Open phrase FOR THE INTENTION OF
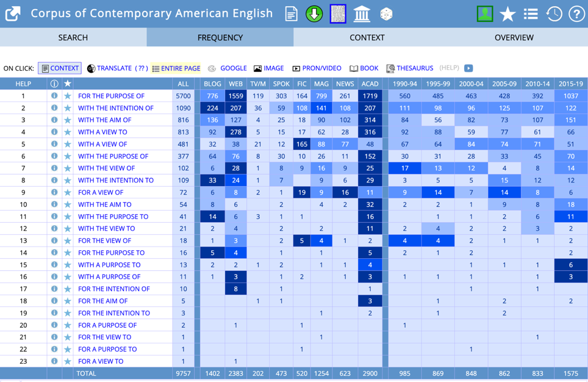 click(114, 289)
